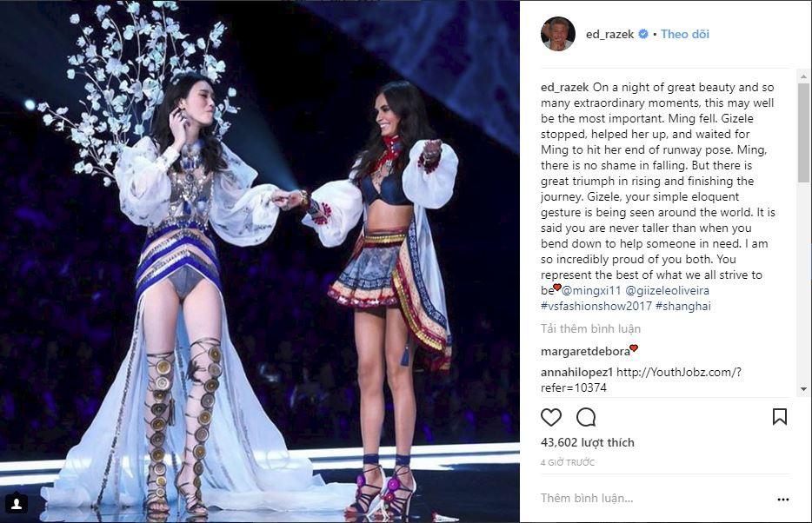Load more comments with Tải thêm bình luận
Image resolution: width=812 pixels, height=523 pixels.
(x=590, y=328)
